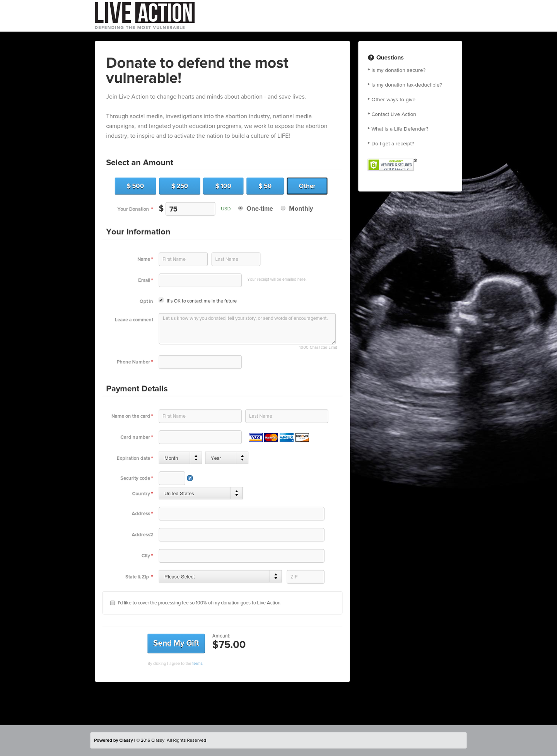This screenshot has width=557, height=756.
Task: Click the Visa card icon
Action: point(255,437)
